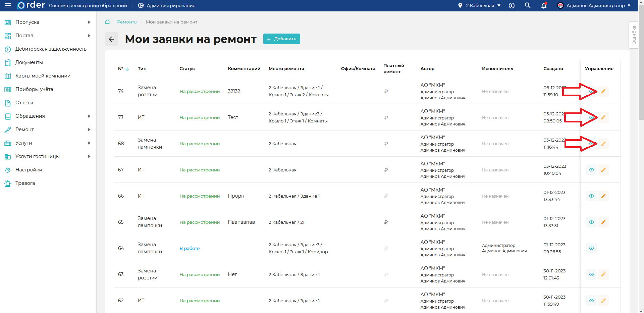Click the search magnifier icon
Image resolution: width=644 pixels, height=313 pixels.
pyautogui.click(x=528, y=5)
